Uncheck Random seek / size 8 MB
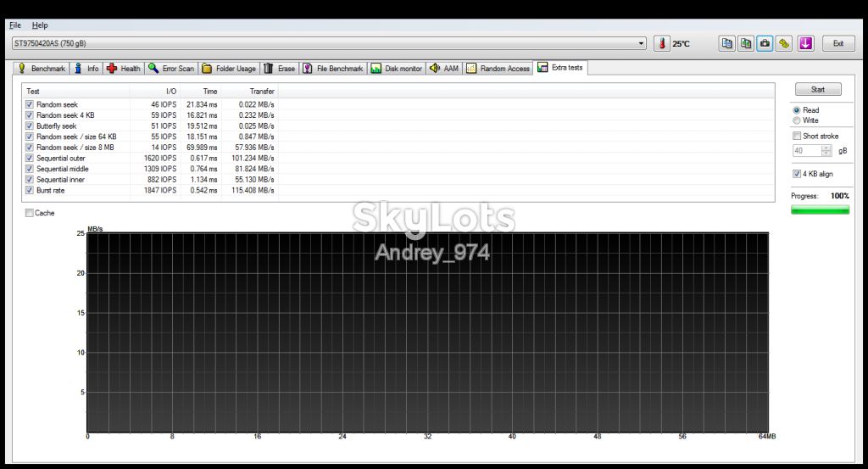 (x=30, y=148)
